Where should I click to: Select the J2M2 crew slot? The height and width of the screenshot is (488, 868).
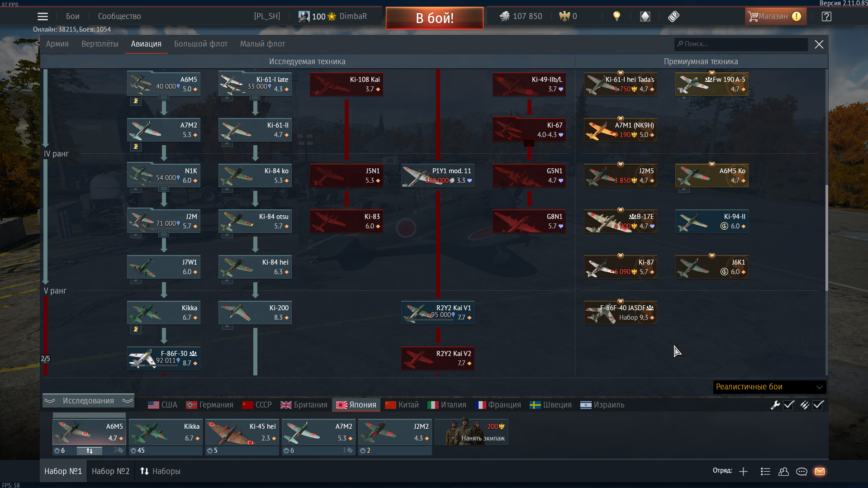[395, 432]
